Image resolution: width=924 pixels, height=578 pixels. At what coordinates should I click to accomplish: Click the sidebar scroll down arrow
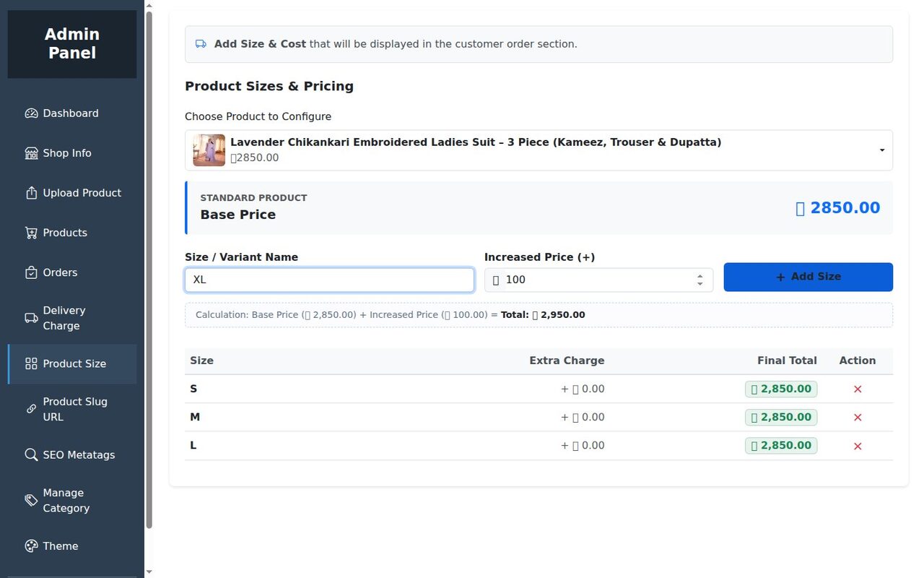click(x=149, y=572)
